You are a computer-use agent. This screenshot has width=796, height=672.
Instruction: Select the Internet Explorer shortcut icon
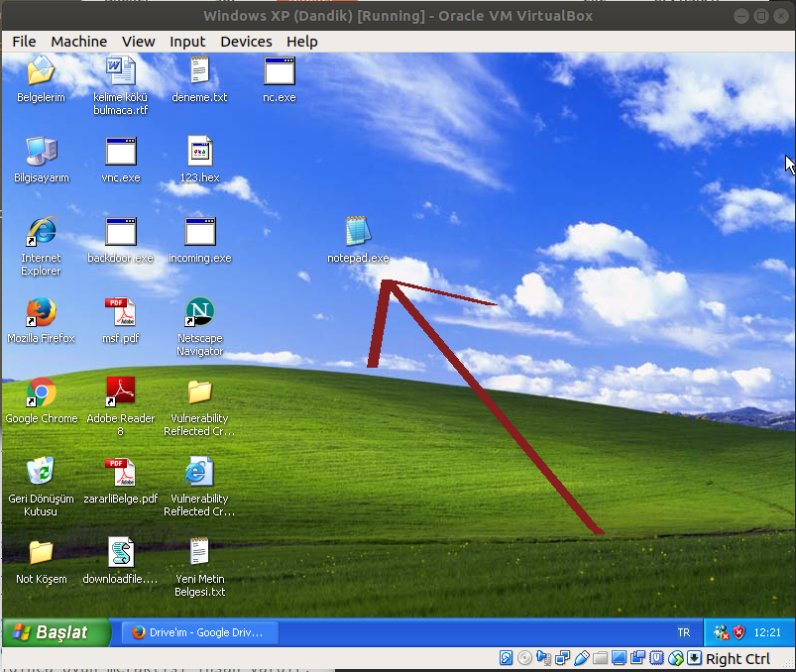point(41,231)
